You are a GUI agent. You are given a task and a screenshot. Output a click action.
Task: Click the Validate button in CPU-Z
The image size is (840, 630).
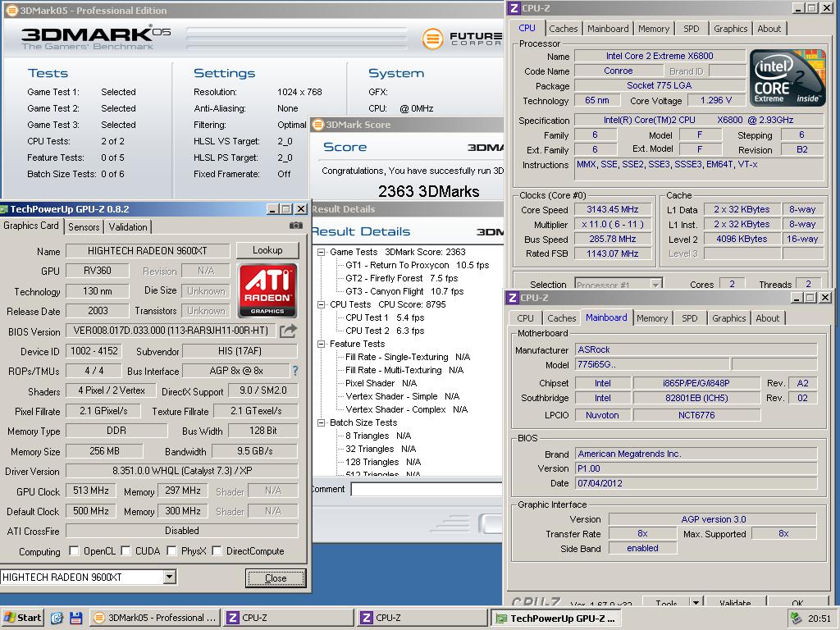click(x=735, y=602)
